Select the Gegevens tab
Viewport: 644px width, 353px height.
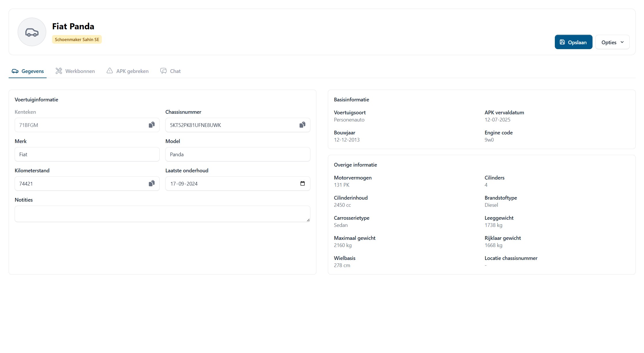28,71
